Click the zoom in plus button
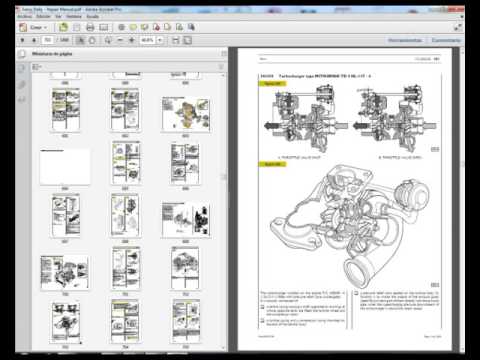Screen dimensions: 480x360 (132, 40)
